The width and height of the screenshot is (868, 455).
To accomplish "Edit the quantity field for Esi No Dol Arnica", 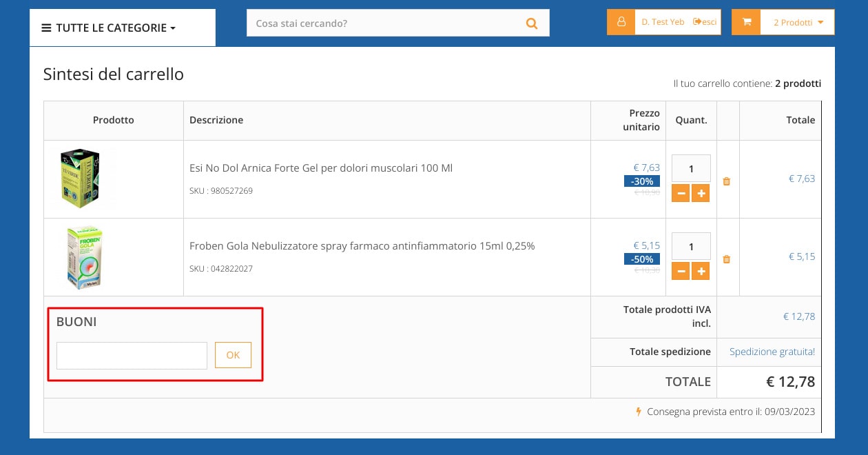I will coord(691,168).
